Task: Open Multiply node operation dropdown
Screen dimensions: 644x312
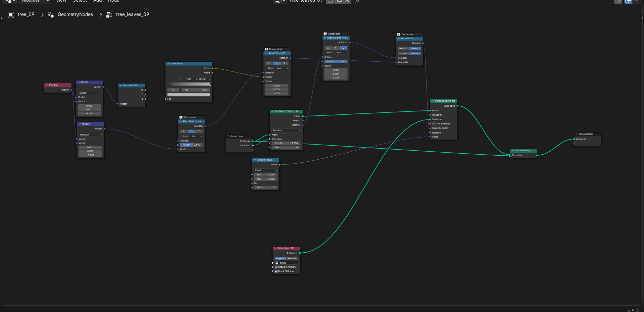Action: click(x=91, y=135)
